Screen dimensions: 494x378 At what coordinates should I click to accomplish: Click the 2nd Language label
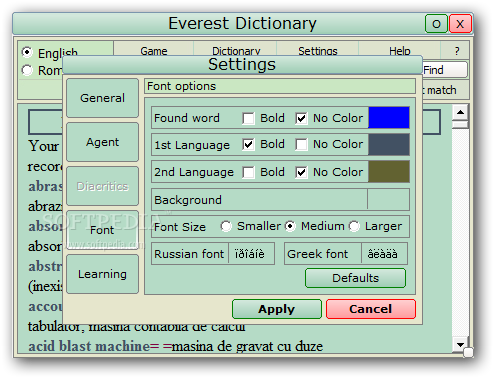pyautogui.click(x=194, y=172)
